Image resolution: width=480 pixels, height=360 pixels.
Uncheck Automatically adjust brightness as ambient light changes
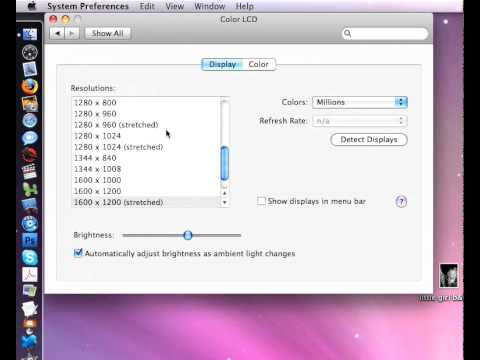(x=78, y=253)
